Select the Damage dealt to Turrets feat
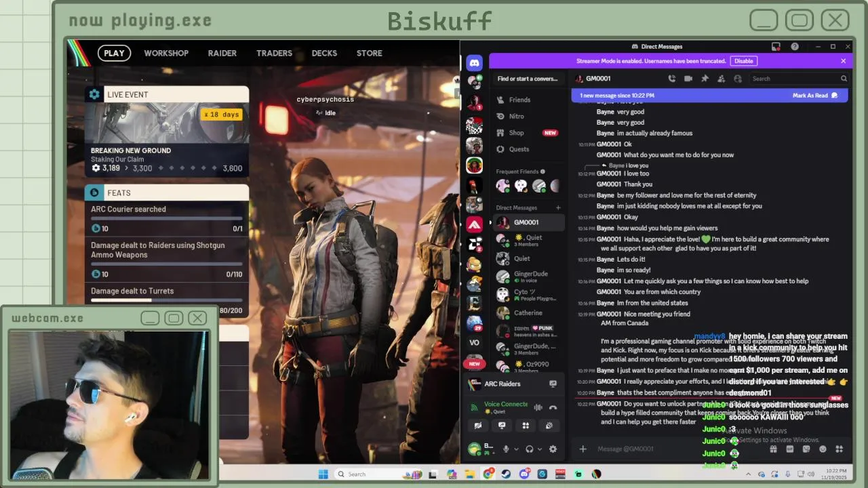Image resolution: width=868 pixels, height=488 pixels. click(x=167, y=300)
